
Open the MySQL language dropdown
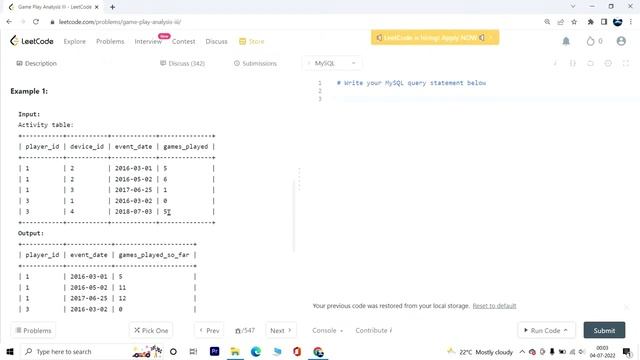tap(333, 63)
